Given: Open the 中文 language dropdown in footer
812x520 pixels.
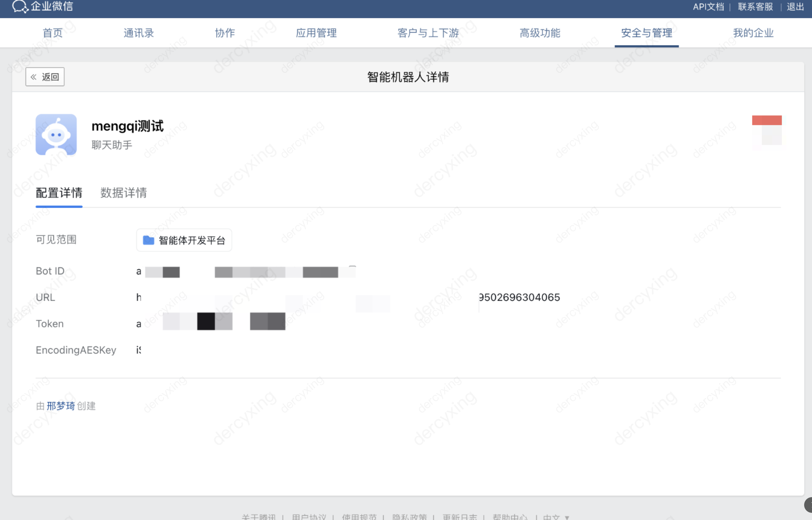Looking at the screenshot, I should pos(556,517).
